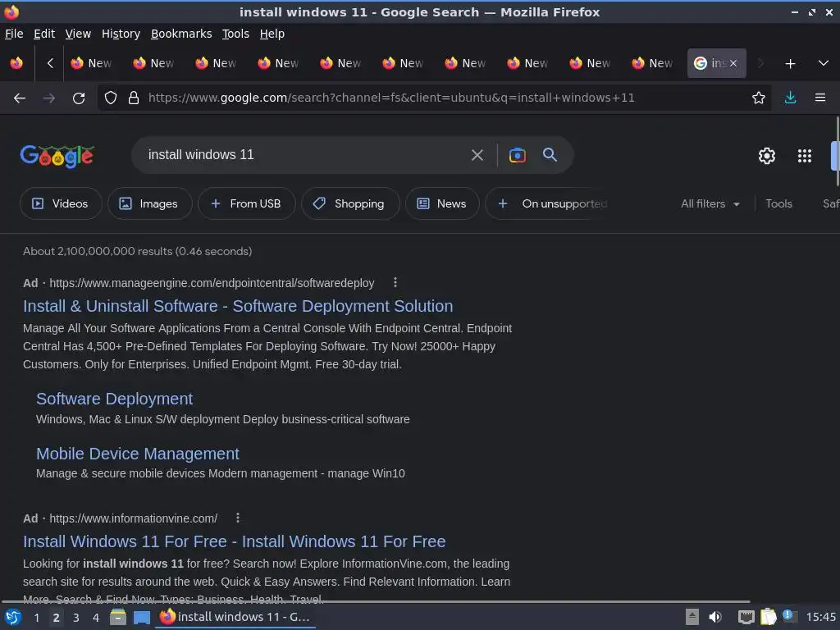Open the Edit menu
This screenshot has height=630, width=840.
(44, 34)
